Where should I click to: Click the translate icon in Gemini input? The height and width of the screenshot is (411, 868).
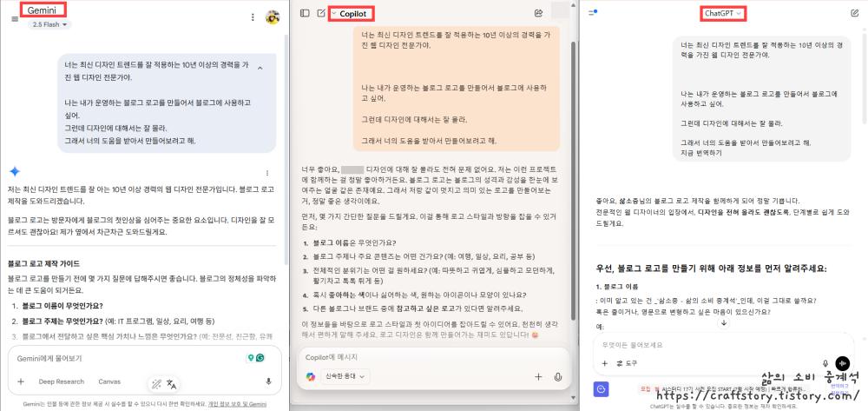click(171, 384)
